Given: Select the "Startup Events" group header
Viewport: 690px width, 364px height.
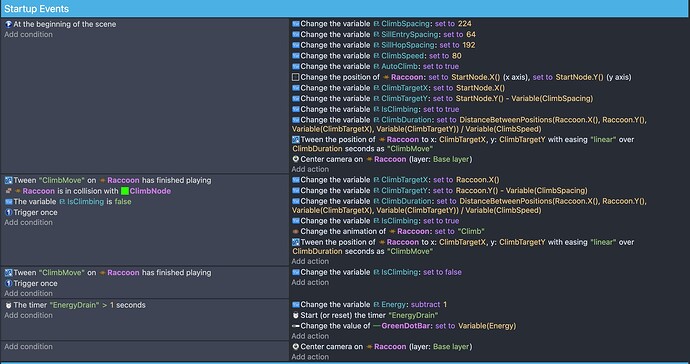Looking at the screenshot, I should [345, 8].
